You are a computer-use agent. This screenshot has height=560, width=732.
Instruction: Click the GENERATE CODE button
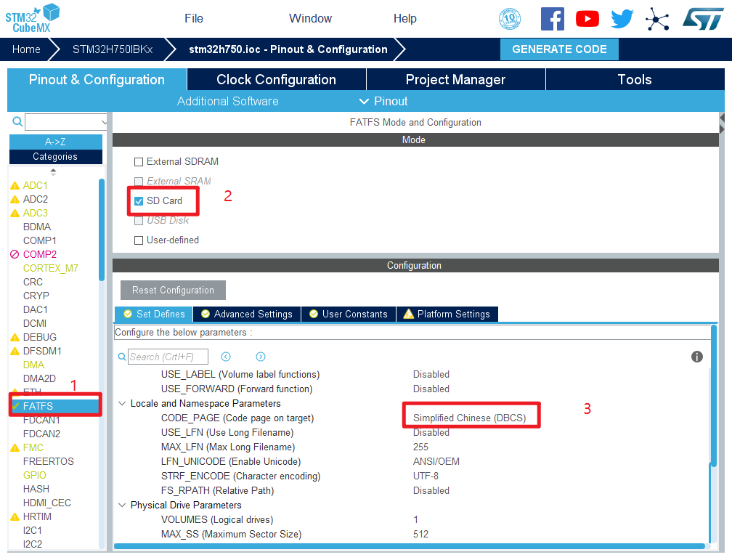point(559,49)
